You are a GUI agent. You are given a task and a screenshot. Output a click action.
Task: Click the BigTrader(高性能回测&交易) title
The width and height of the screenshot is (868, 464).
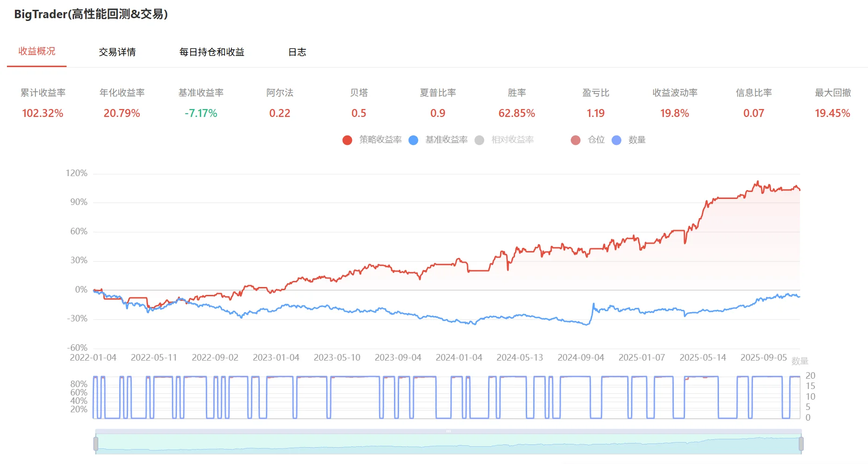click(x=91, y=14)
